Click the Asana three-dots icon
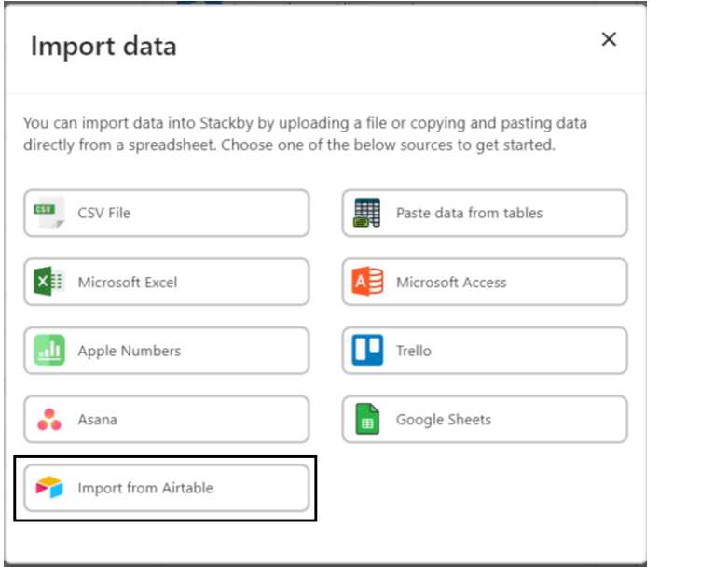 [49, 420]
